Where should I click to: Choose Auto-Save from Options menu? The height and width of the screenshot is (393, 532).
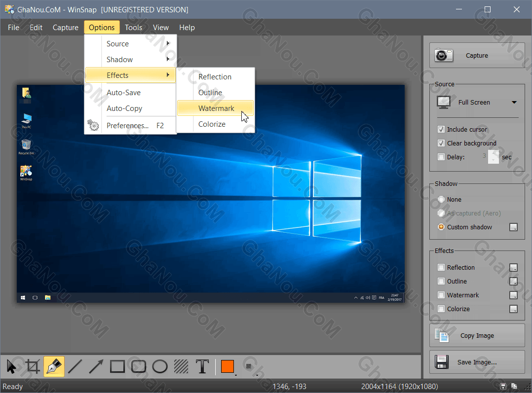click(131, 93)
